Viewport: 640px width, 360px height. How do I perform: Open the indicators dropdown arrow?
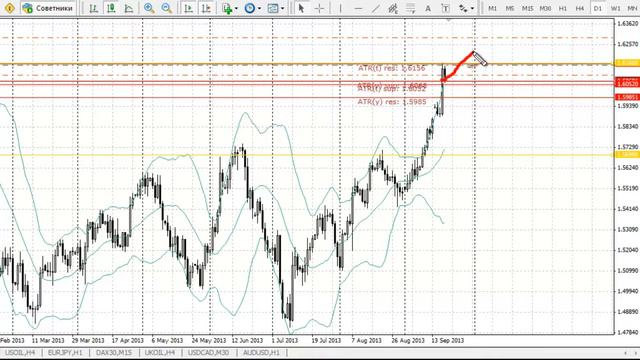tap(236, 8)
